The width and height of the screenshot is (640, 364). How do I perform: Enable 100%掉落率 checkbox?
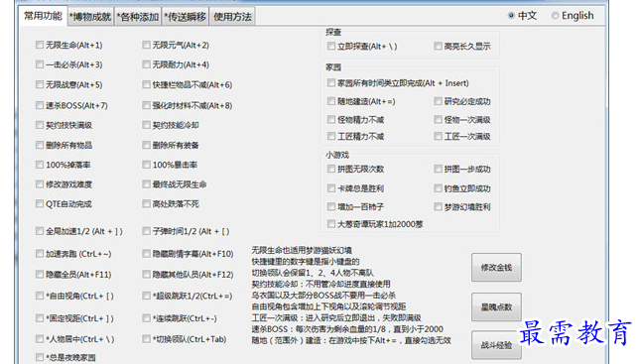[x=40, y=165]
